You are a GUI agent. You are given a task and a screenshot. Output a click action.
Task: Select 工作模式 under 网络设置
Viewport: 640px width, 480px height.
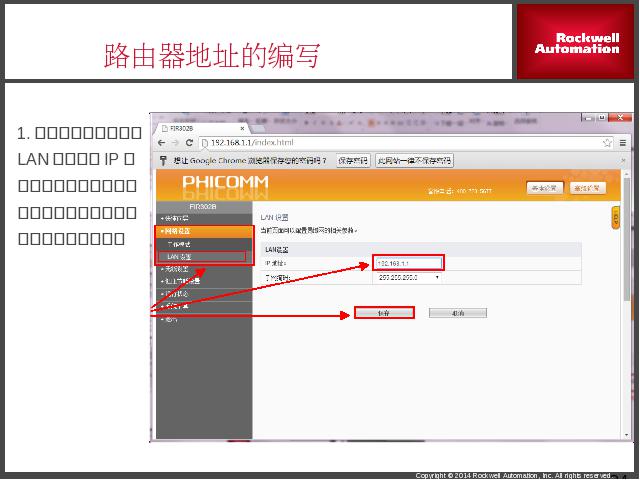[204, 244]
